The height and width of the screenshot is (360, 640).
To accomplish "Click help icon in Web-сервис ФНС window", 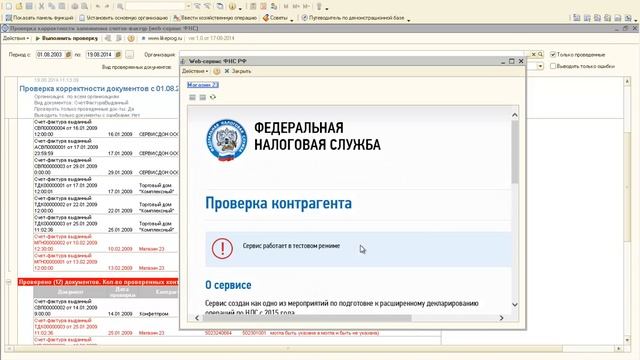I will pyautogui.click(x=217, y=71).
